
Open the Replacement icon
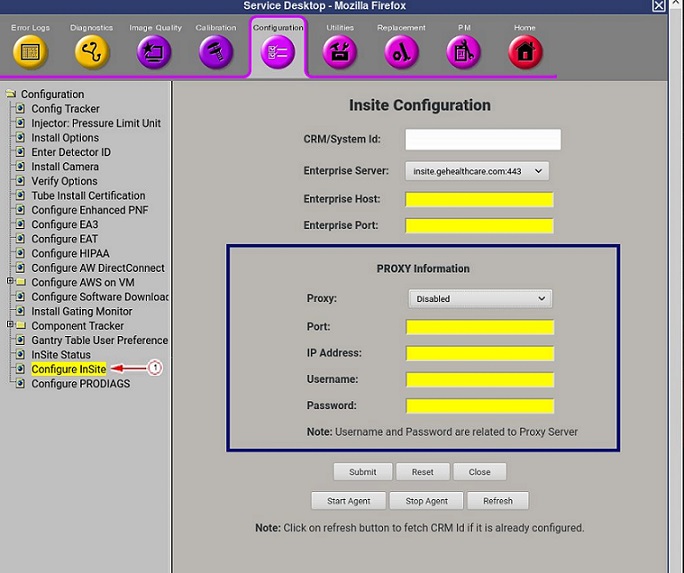[x=401, y=52]
